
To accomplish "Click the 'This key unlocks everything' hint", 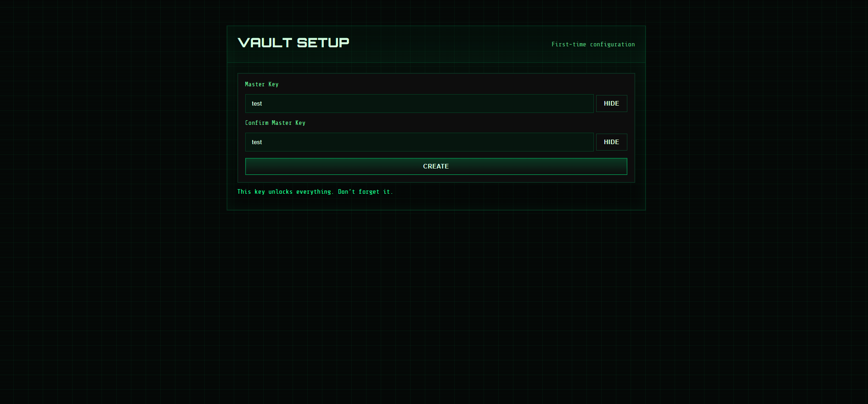I will point(284,192).
